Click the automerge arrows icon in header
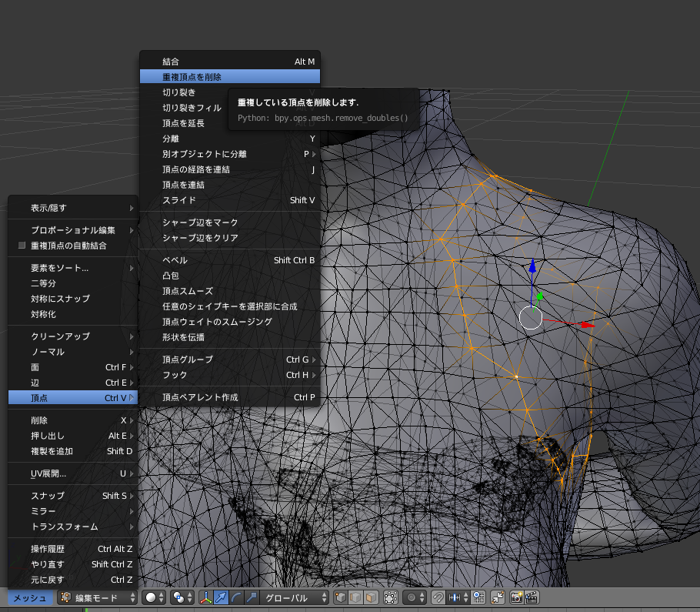Image resolution: width=700 pixels, height=612 pixels. click(498, 597)
